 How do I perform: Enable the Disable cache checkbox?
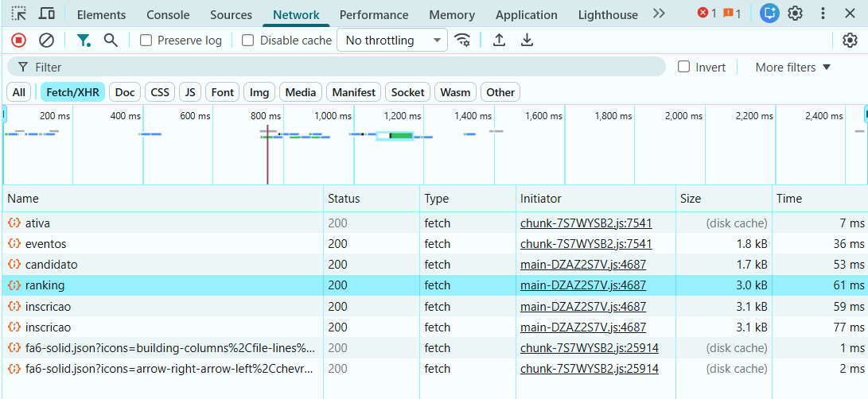pos(248,41)
